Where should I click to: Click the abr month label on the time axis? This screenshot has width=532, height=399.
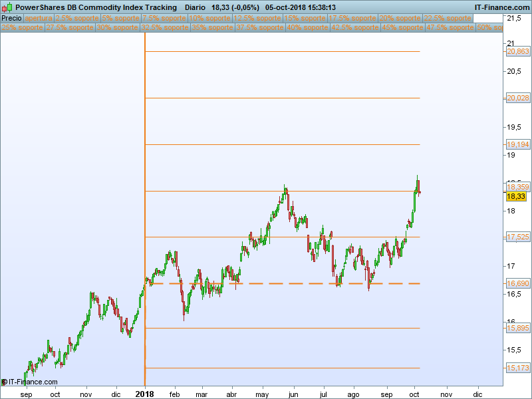(231, 394)
